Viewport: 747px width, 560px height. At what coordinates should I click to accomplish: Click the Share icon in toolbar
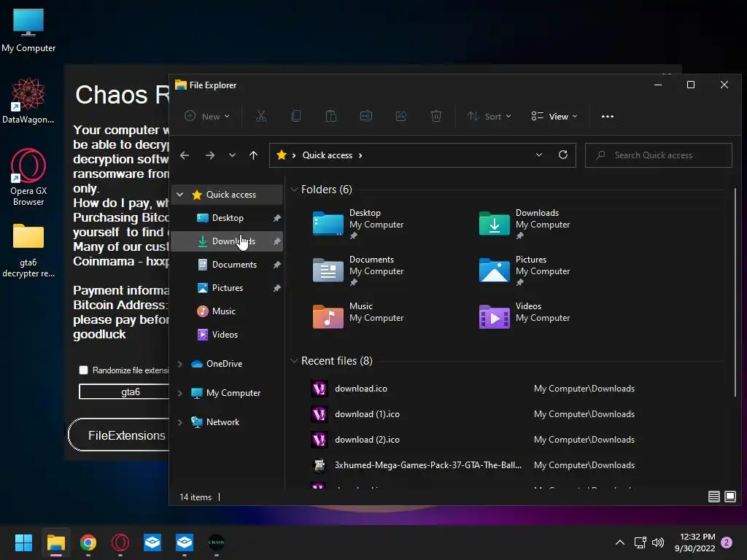401,116
